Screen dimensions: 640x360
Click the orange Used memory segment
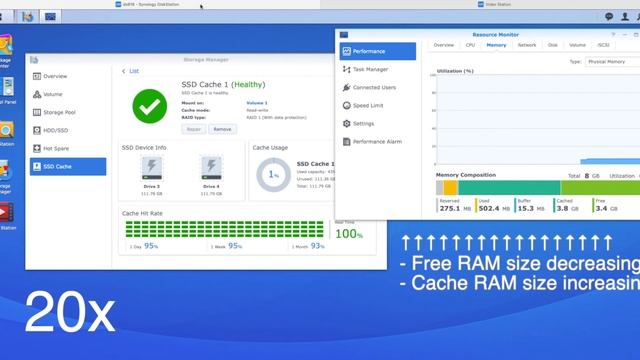click(451, 188)
